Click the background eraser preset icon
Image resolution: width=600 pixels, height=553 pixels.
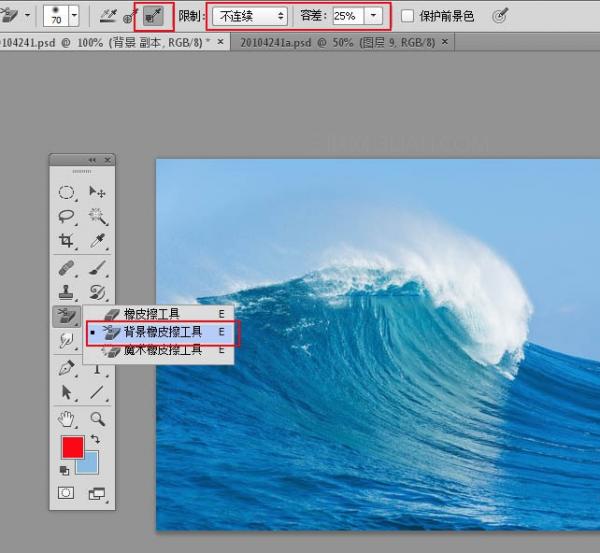pos(10,15)
